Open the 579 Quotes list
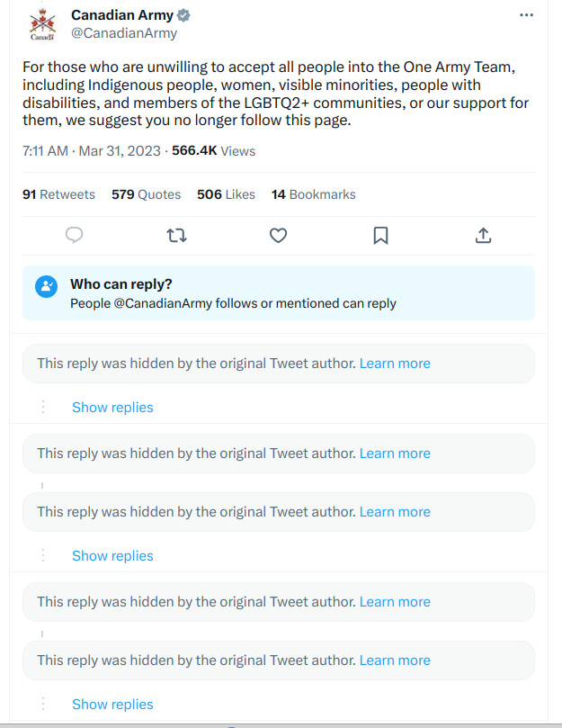 coord(146,194)
